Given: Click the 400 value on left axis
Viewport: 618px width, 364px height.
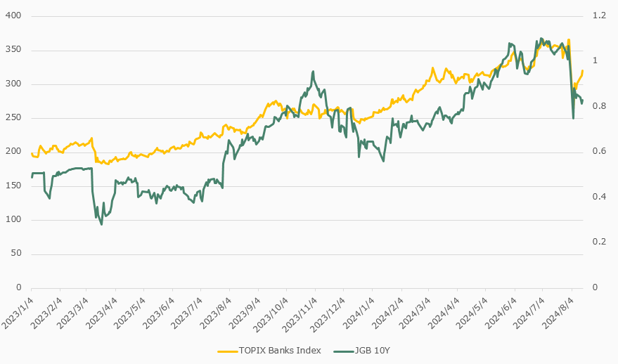Looking at the screenshot, I should pyautogui.click(x=14, y=15).
